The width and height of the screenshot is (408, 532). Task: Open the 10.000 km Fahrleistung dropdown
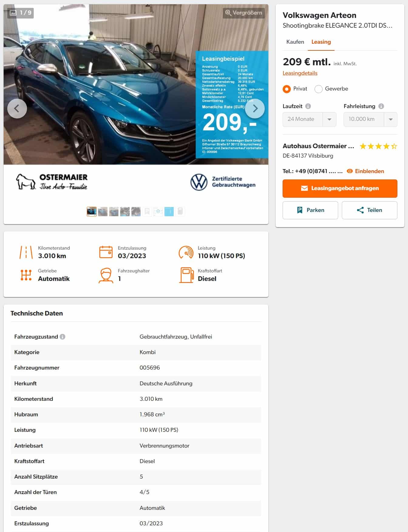370,119
